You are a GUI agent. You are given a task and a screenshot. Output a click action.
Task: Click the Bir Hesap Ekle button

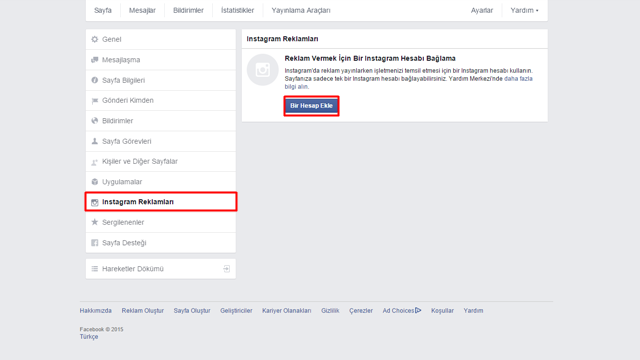coord(311,106)
